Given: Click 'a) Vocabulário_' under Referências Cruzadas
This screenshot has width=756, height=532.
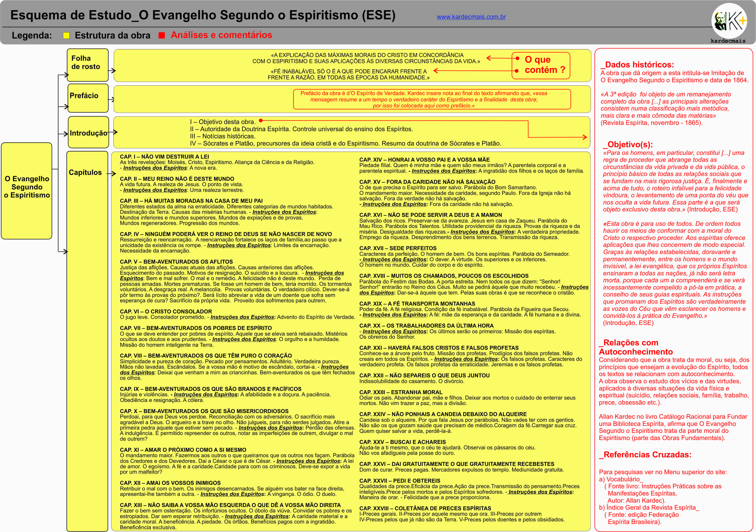Looking at the screenshot, I should pos(621,479).
